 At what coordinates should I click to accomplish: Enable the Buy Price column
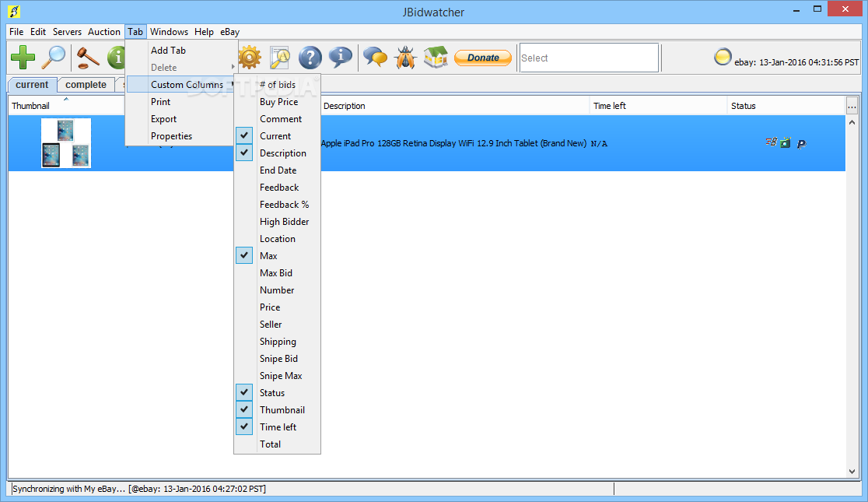click(x=277, y=101)
